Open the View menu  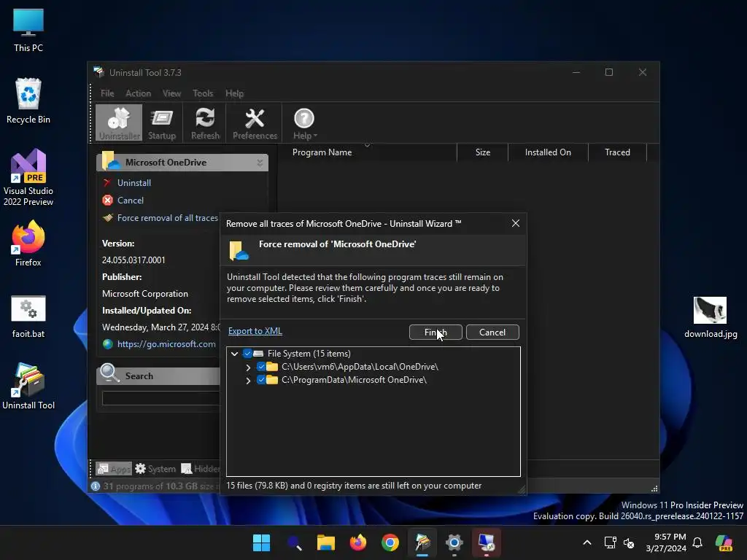tap(171, 93)
